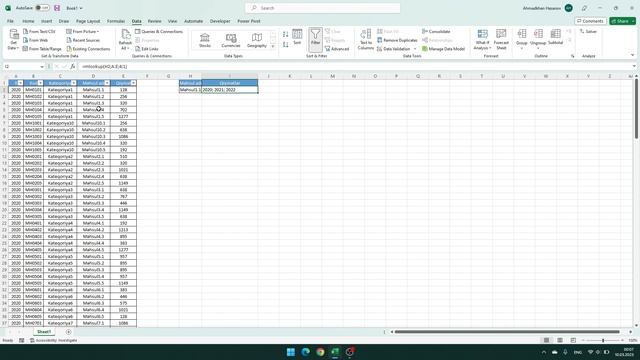
Task: Expand the Group dropdown
Action: 522,49
